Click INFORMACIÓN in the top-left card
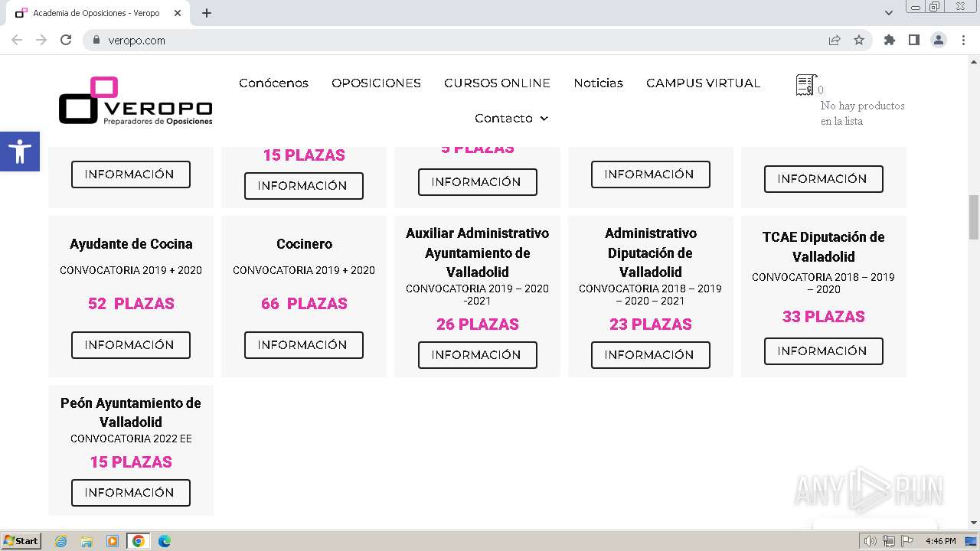This screenshot has height=551, width=980. click(131, 174)
